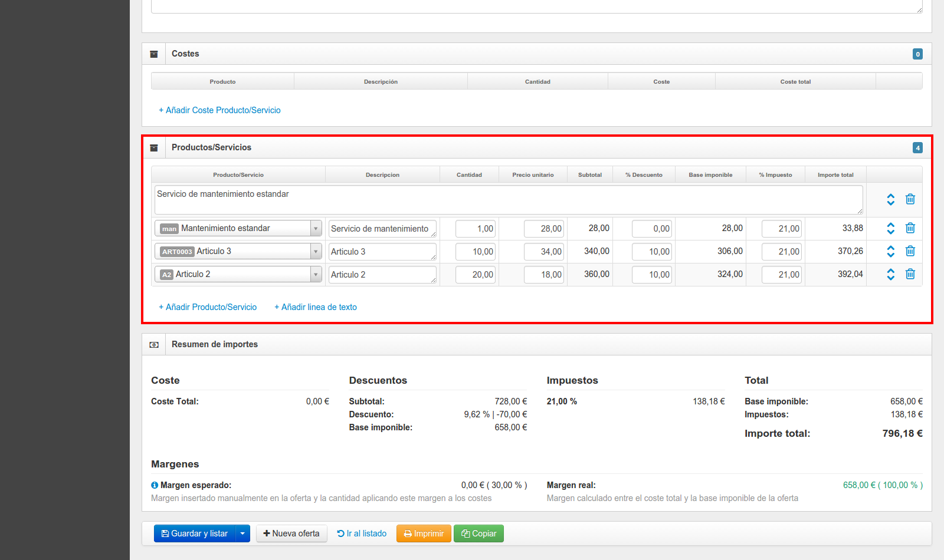The height and width of the screenshot is (560, 944).
Task: Reorder the Mantenimiento estandar row with sort arrows
Action: [891, 229]
